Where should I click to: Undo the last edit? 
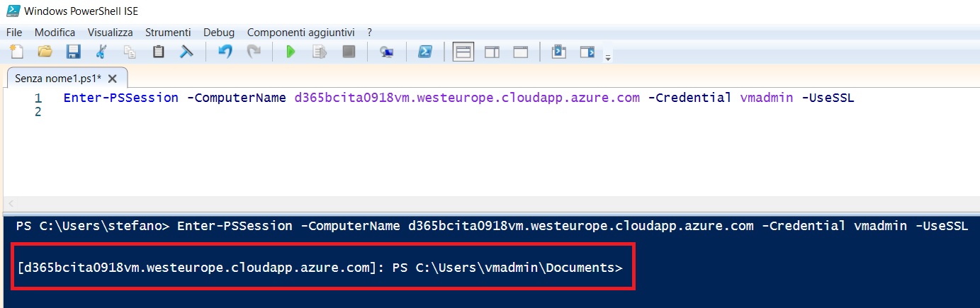[x=225, y=52]
